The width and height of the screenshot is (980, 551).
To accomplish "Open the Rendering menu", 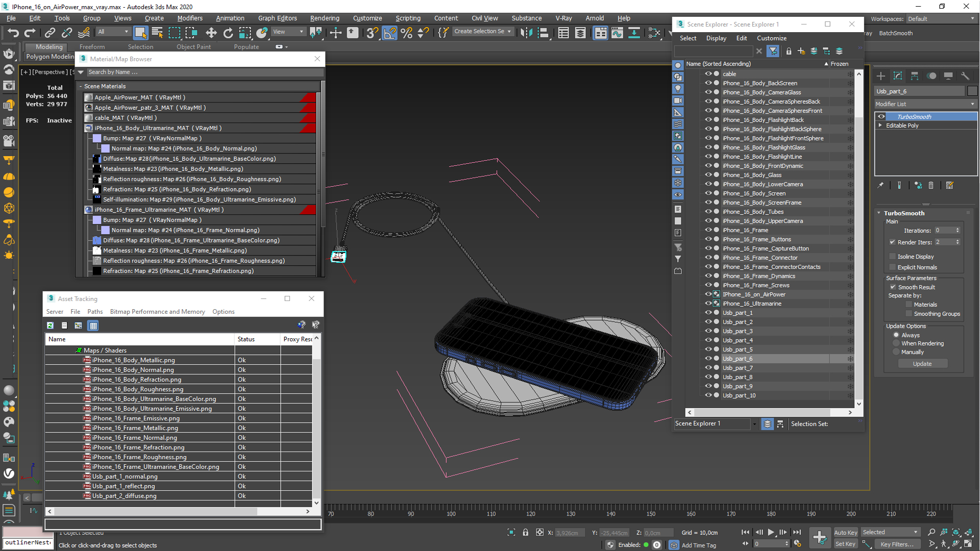I will tap(324, 18).
